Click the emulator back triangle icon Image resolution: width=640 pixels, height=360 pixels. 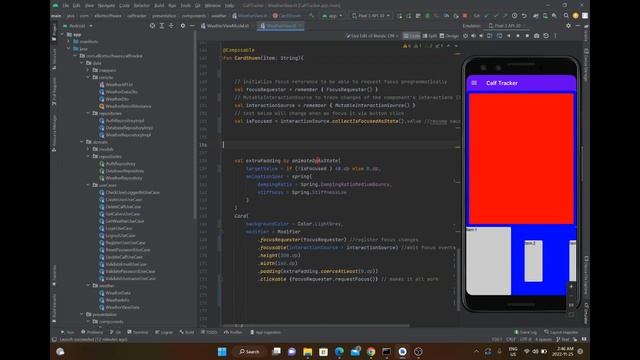509,36
